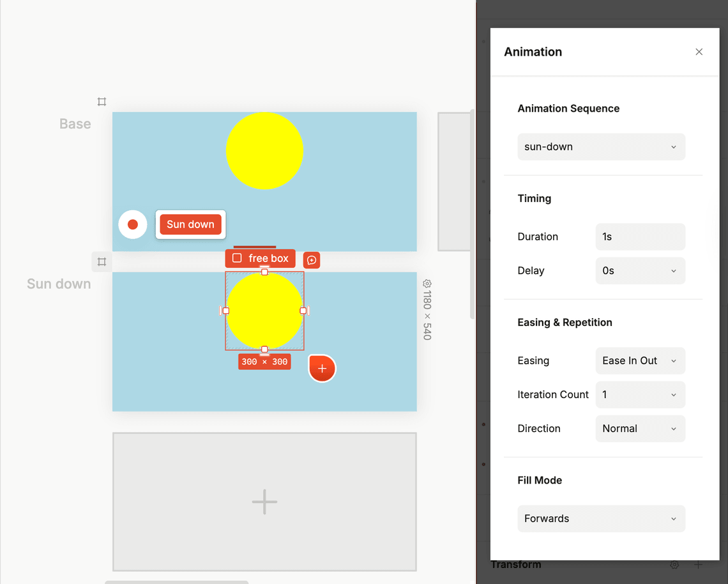Click the comment icon next to free box

312,260
